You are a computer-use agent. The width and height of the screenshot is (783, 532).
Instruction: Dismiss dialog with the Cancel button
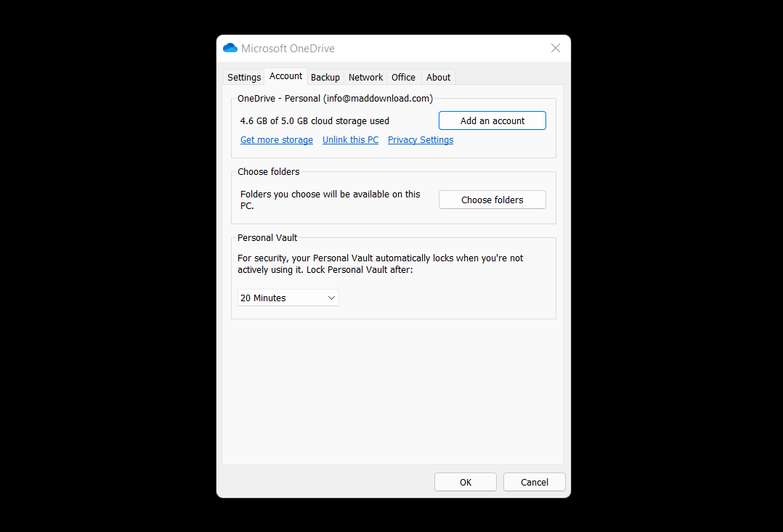pos(535,482)
